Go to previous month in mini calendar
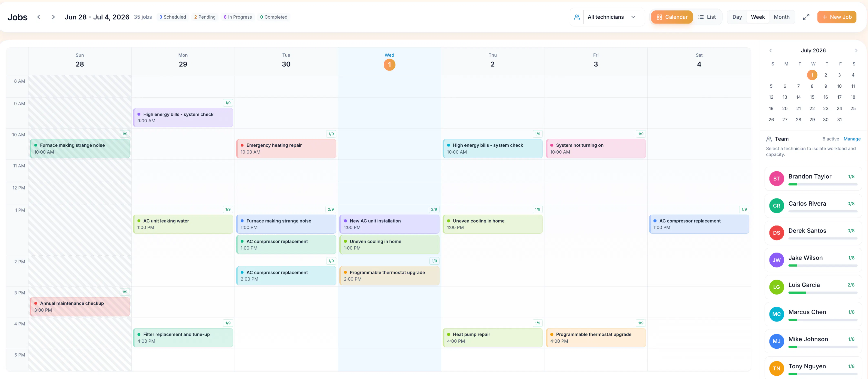 click(770, 51)
